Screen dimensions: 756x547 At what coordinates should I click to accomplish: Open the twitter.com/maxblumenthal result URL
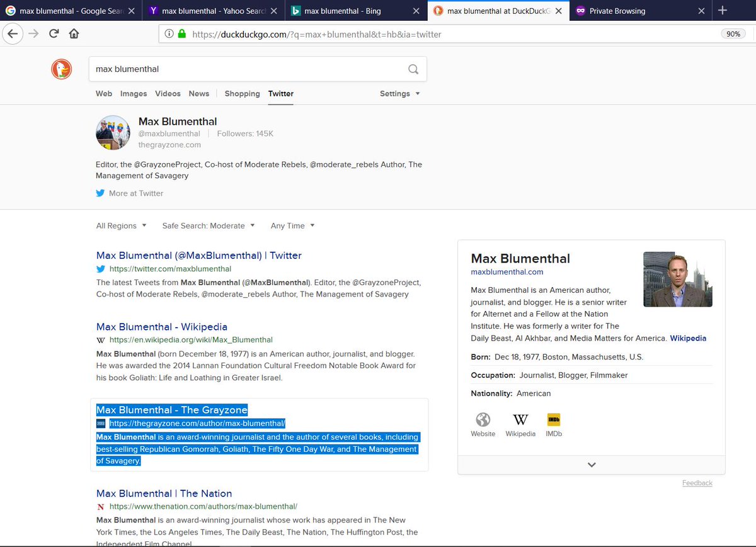[171, 269]
